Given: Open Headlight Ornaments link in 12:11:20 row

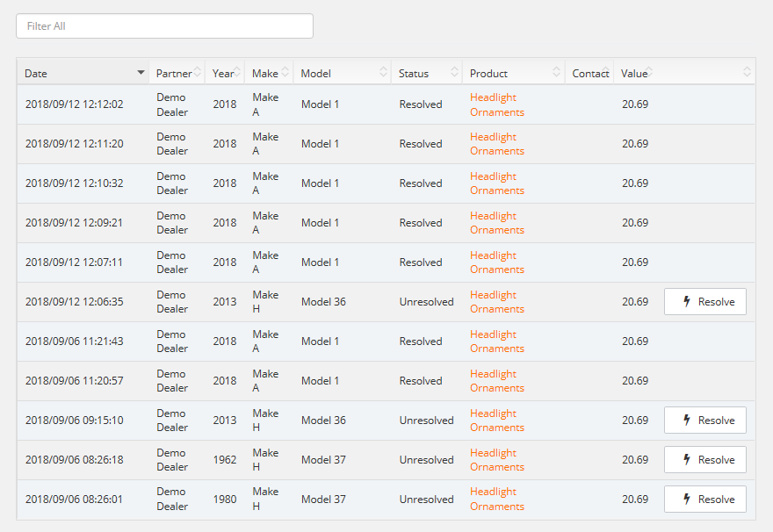Looking at the screenshot, I should [497, 144].
